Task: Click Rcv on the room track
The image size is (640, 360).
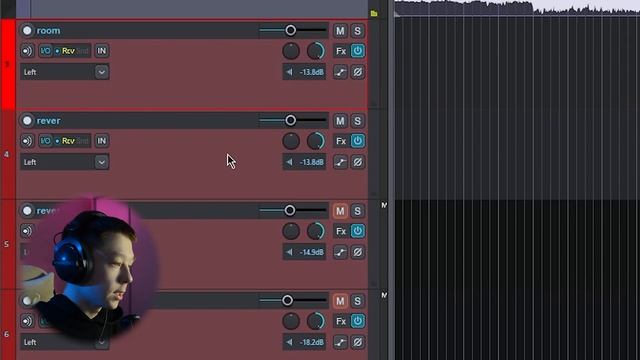Action: (68, 51)
